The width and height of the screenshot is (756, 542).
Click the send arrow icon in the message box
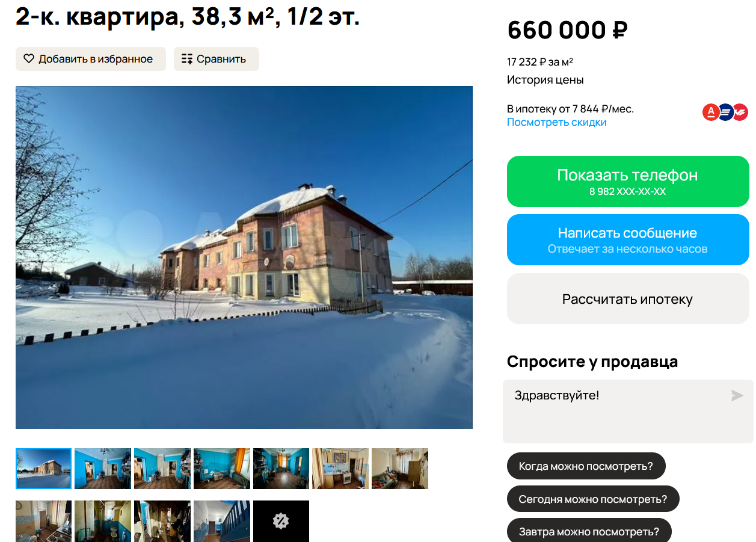[x=737, y=395]
